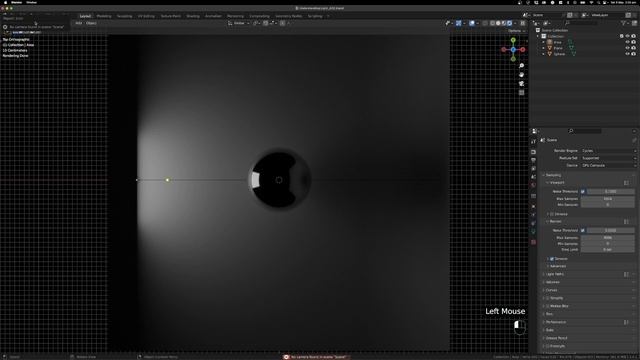The image size is (640, 360).
Task: Click the zoom magnifier in the viewport
Action: [x=521, y=66]
